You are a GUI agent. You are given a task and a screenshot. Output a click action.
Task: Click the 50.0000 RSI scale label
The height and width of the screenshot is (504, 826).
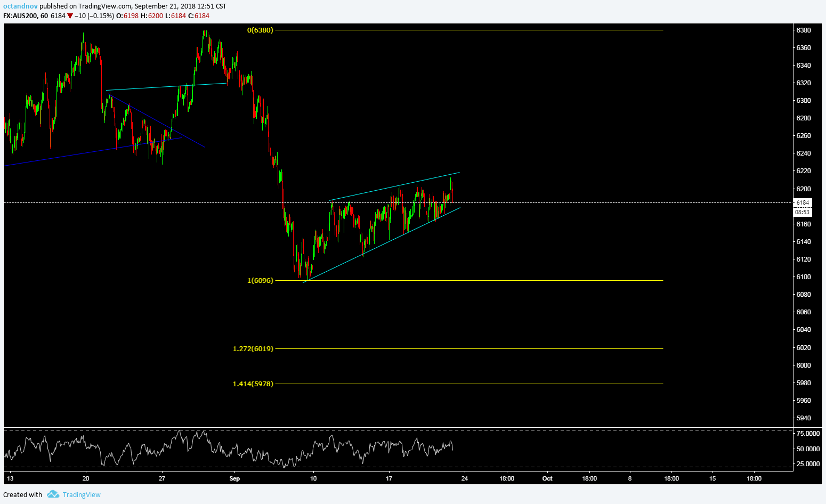(808, 449)
